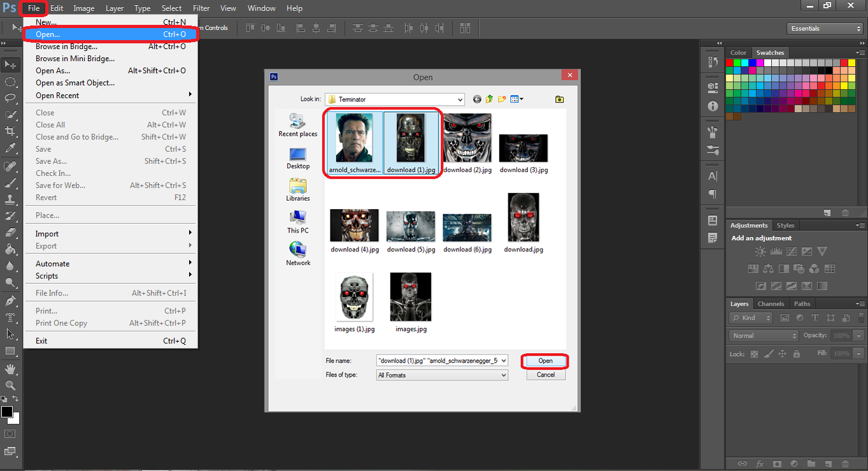This screenshot has width=868, height=471.
Task: Delete swatch using trash icon
Action: 844,214
